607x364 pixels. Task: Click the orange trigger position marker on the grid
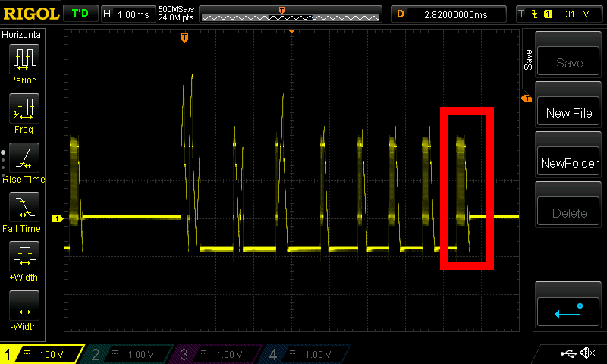tap(184, 38)
